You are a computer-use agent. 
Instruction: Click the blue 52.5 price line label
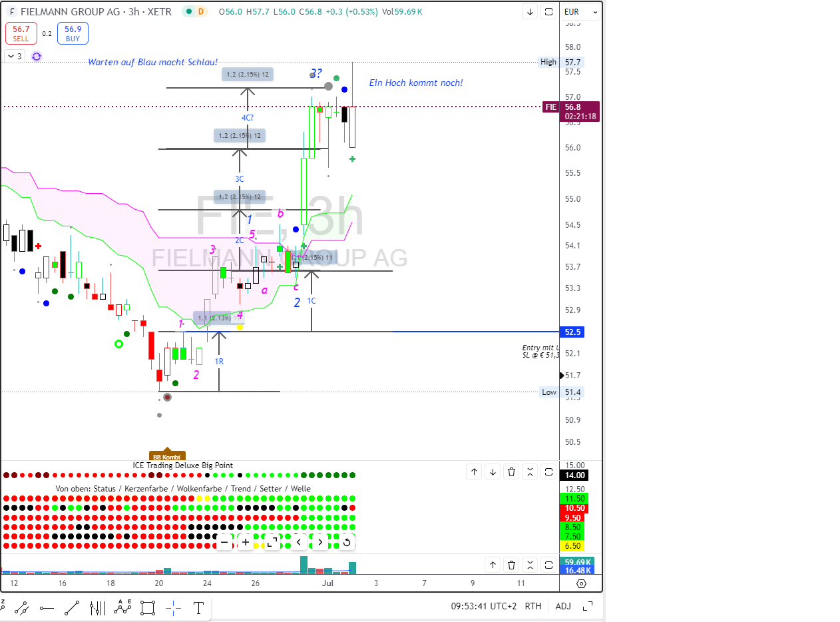[572, 332]
